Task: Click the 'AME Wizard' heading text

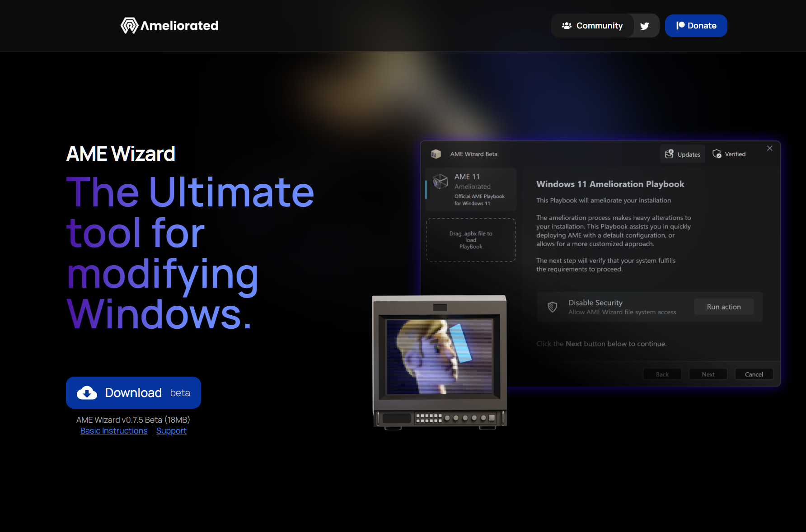Action: 121,154
